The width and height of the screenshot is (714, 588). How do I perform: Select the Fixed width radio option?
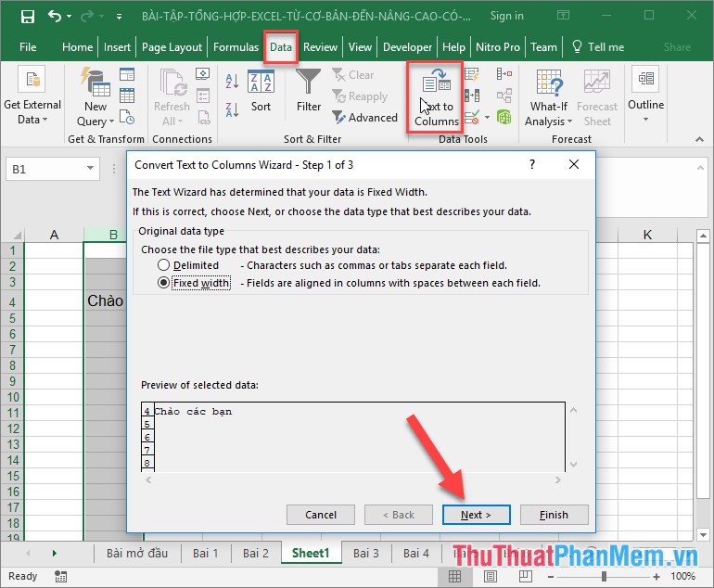pyautogui.click(x=163, y=283)
